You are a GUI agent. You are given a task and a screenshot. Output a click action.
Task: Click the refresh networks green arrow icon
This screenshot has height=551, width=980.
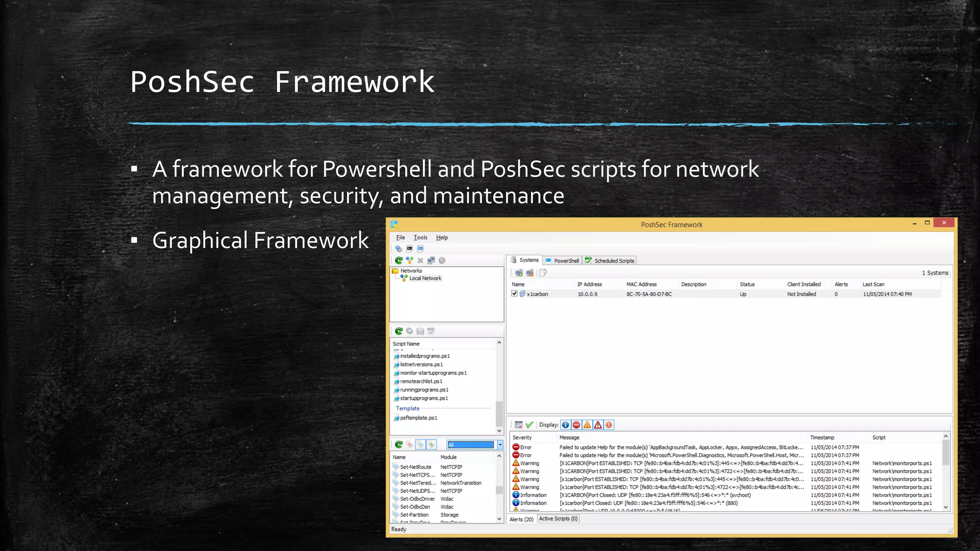[399, 260]
